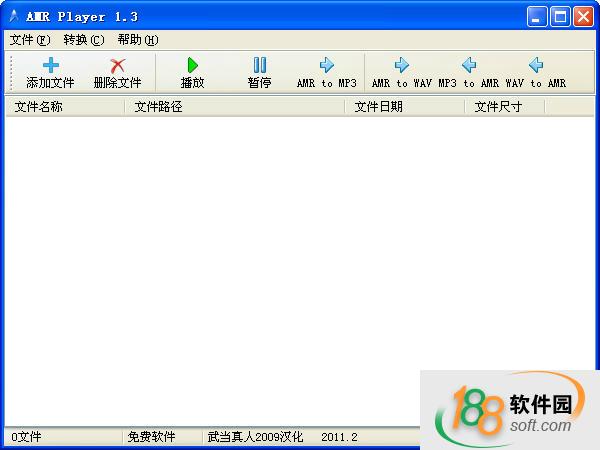Screen dimensions: 600x450
Task: Sort by 文件尺寸 column header
Action: point(505,106)
